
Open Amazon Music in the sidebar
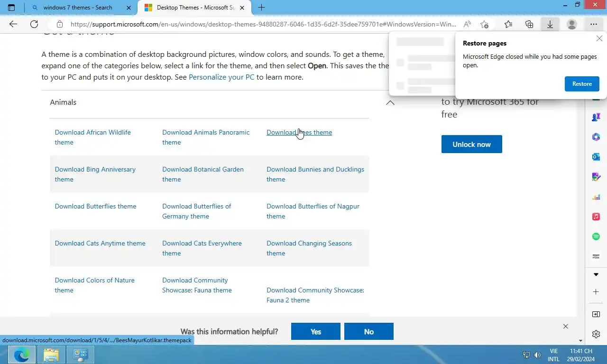(596, 256)
